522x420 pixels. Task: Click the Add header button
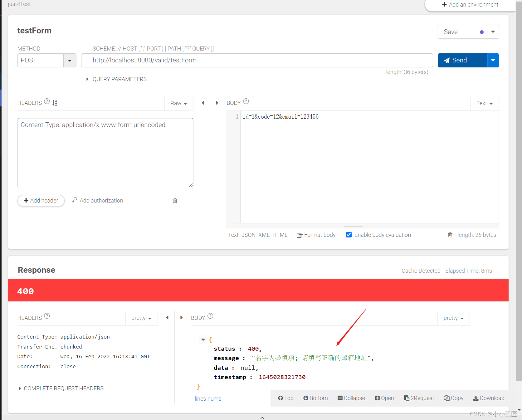41,200
